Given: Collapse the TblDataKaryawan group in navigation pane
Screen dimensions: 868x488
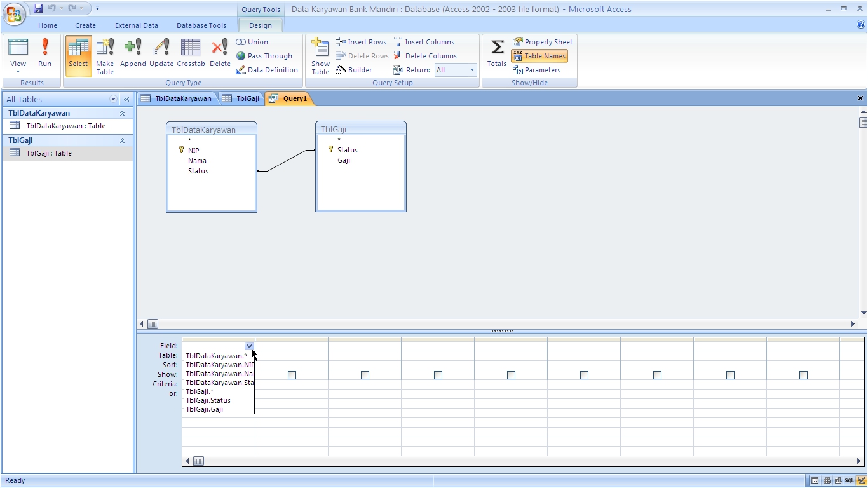Looking at the screenshot, I should [122, 113].
